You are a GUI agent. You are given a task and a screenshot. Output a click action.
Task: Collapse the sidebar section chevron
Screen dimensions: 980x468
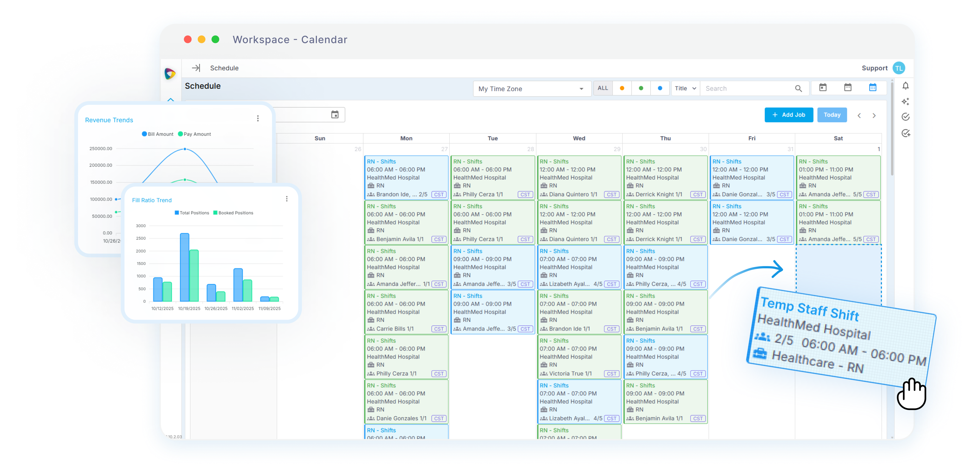tap(171, 100)
